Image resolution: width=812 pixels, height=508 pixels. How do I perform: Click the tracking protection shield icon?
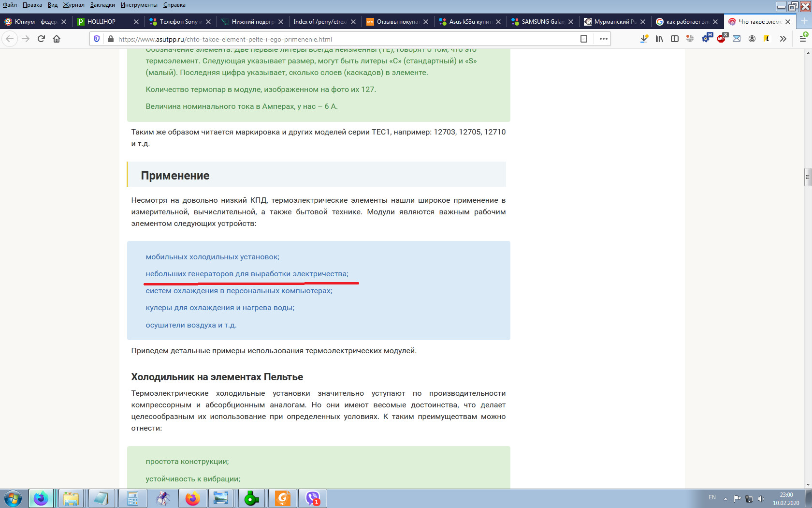click(x=97, y=39)
